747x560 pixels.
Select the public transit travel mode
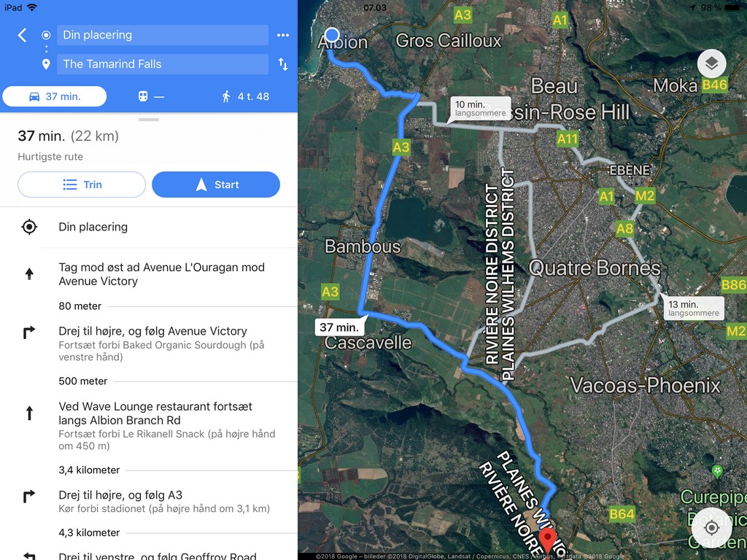150,97
